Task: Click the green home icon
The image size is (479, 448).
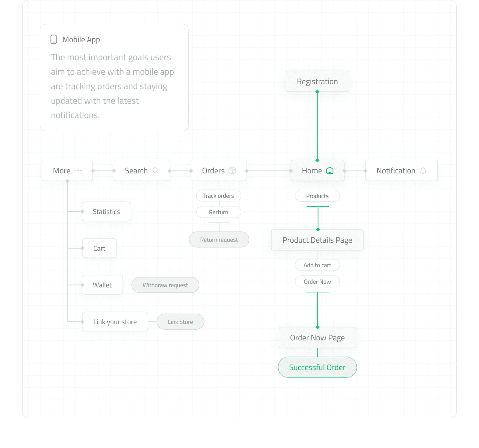Action: [x=330, y=170]
